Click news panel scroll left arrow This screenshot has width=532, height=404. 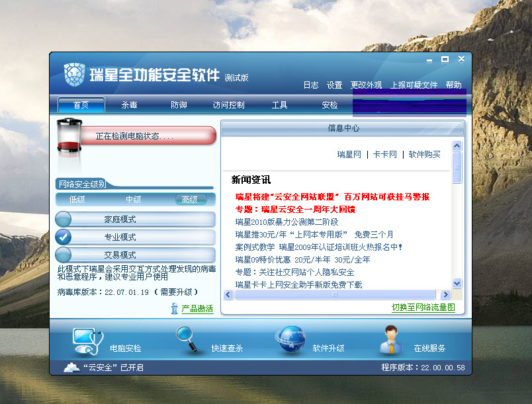228,295
